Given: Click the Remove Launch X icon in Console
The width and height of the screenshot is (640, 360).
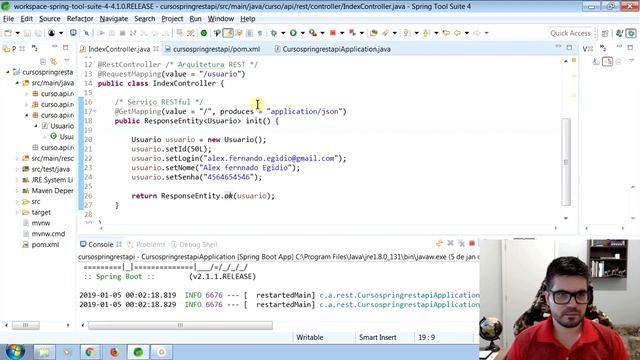Looking at the screenshot, I should pos(450,244).
